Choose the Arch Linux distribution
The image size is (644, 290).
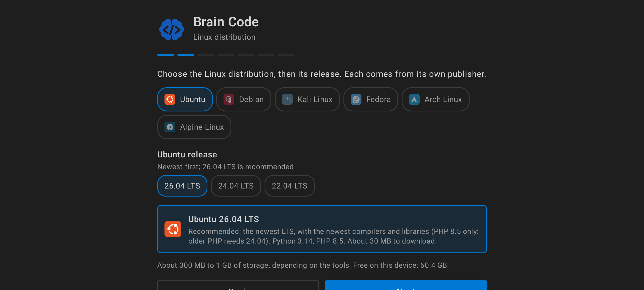436,99
